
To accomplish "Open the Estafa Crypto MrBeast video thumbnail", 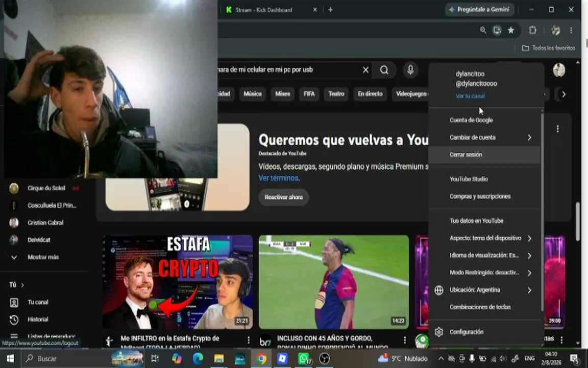I will [178, 282].
